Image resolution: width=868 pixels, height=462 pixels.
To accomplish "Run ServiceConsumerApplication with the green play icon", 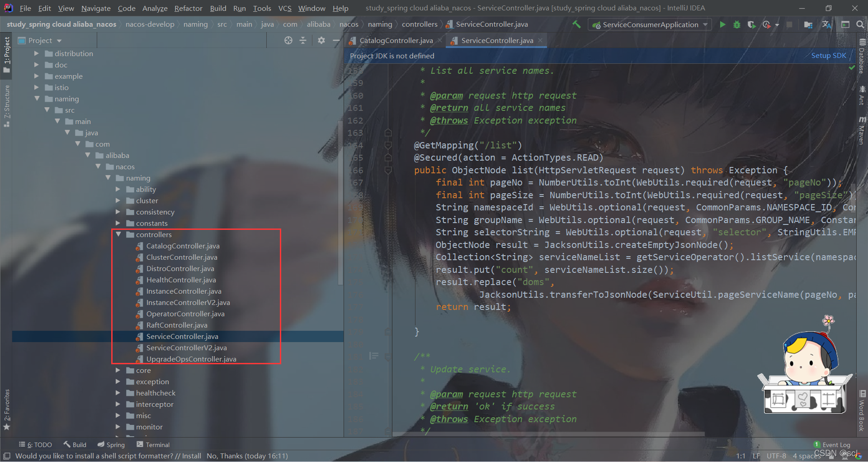I will [x=722, y=24].
